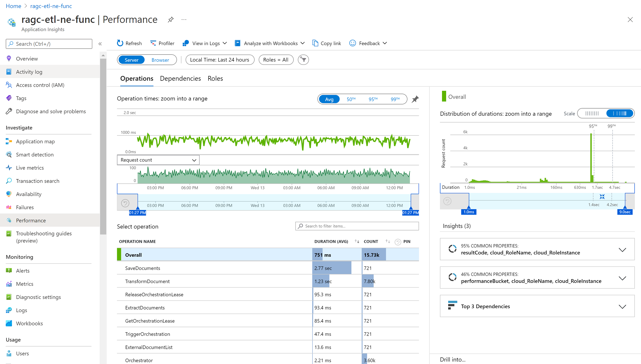The image size is (641, 364).
Task: Click the Refresh icon in toolbar
Action: (x=120, y=43)
